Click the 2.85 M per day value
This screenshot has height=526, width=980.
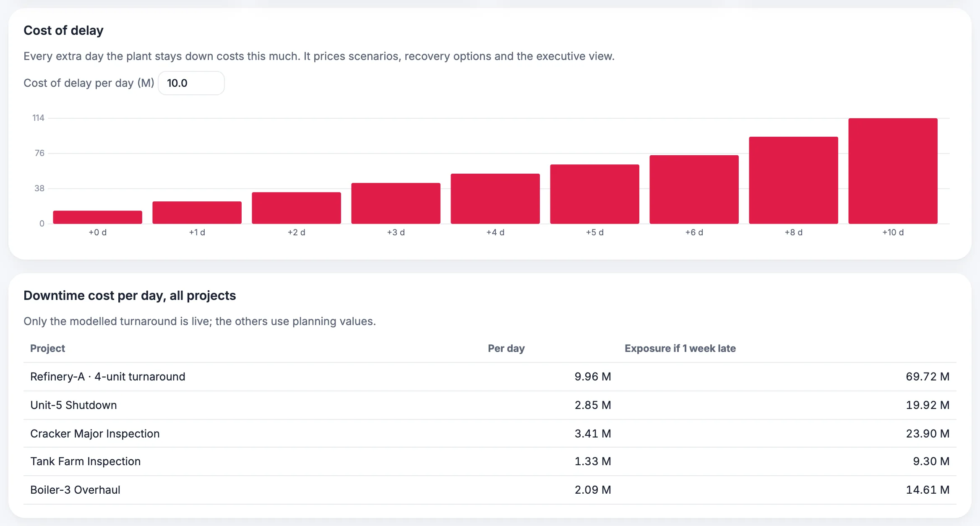point(593,405)
